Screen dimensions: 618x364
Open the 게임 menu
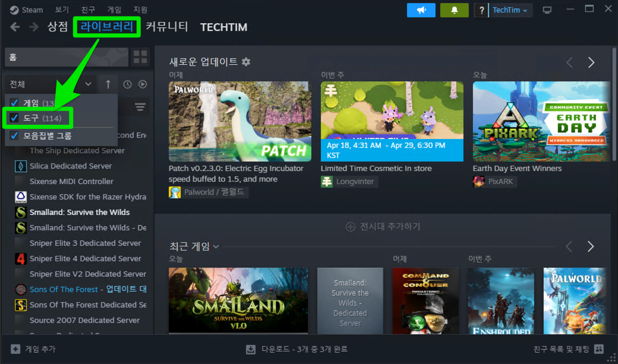(114, 10)
